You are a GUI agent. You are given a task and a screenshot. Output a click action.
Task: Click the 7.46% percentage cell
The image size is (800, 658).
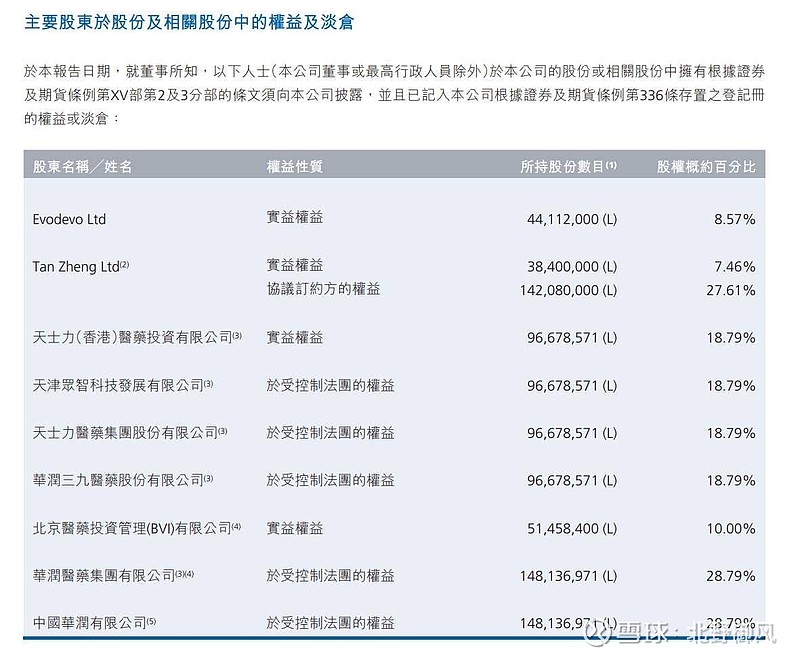[x=734, y=266]
